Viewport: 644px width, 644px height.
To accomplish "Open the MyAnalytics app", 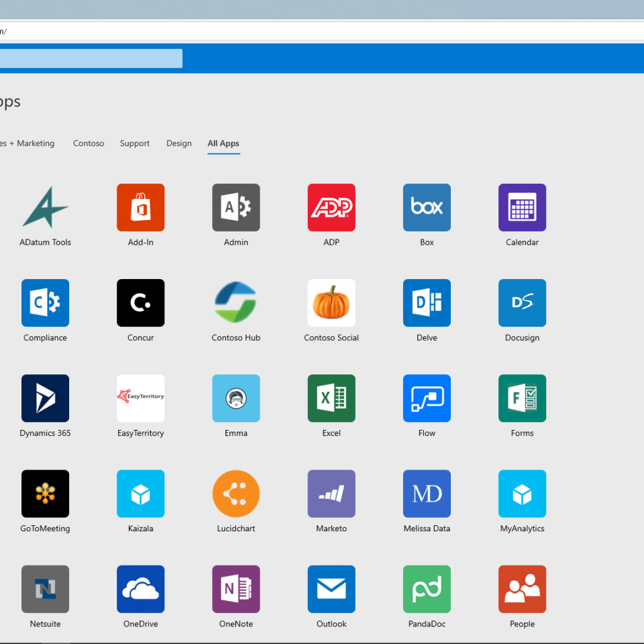I will tap(522, 494).
